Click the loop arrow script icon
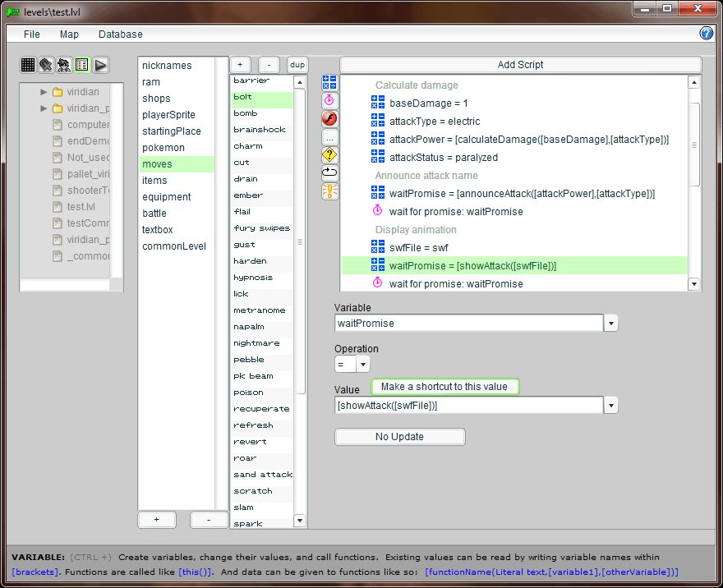 click(329, 172)
